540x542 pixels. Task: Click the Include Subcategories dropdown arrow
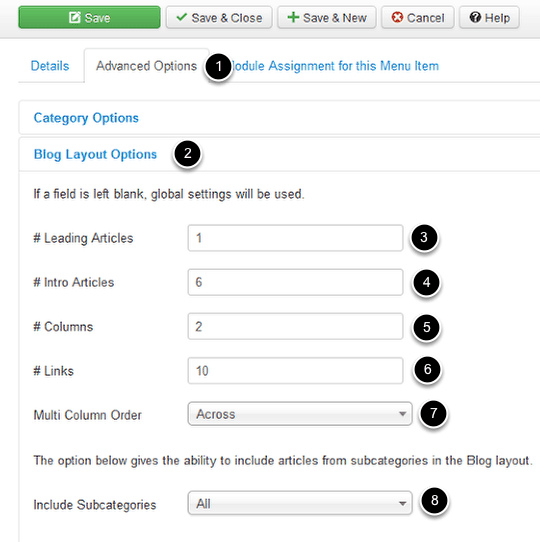pos(402,504)
